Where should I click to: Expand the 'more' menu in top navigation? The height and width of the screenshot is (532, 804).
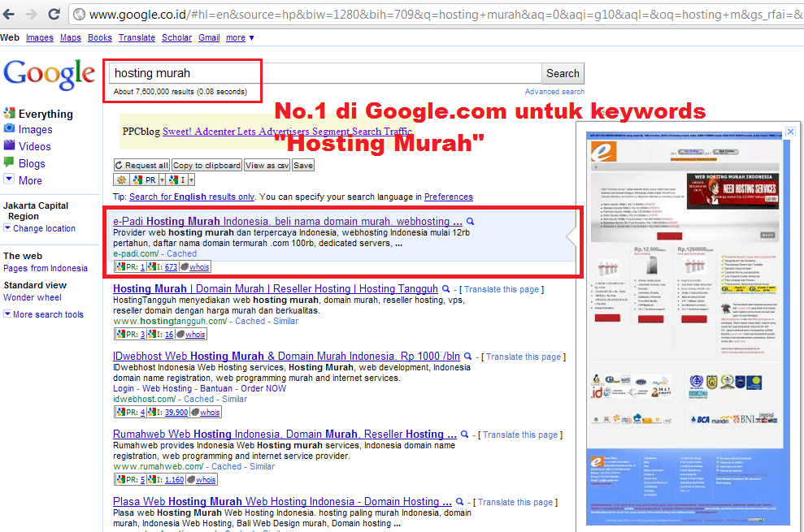pos(239,37)
